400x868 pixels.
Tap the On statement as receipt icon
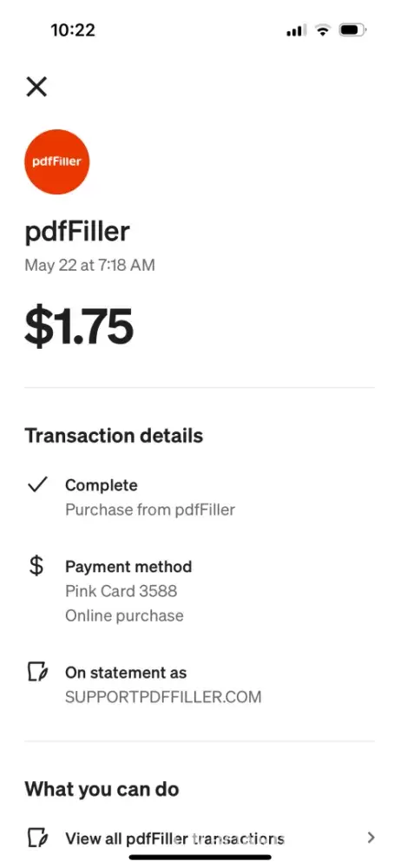click(x=37, y=673)
